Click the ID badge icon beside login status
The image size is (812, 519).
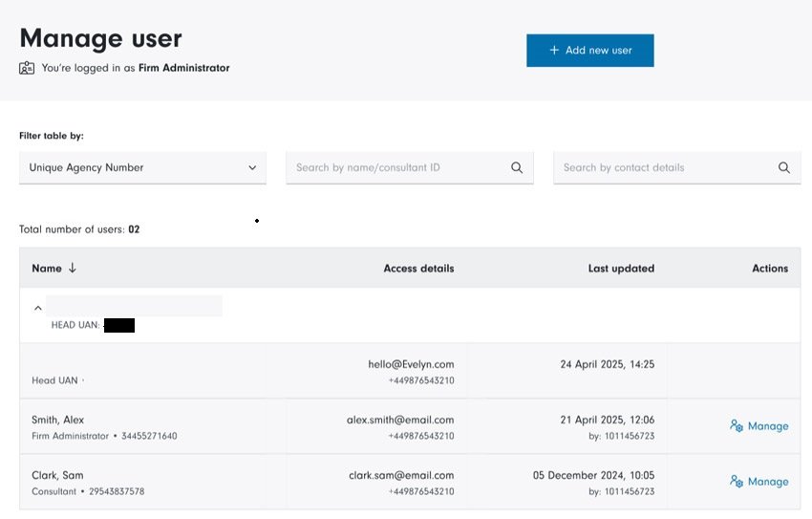27,68
